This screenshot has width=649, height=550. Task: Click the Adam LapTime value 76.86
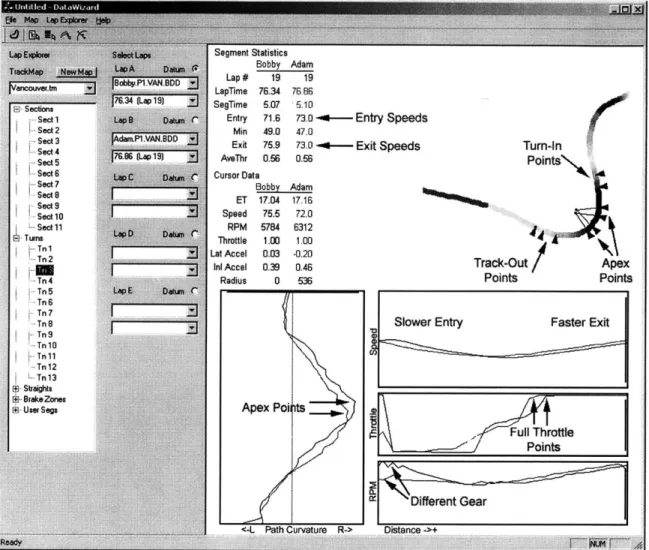point(302,91)
